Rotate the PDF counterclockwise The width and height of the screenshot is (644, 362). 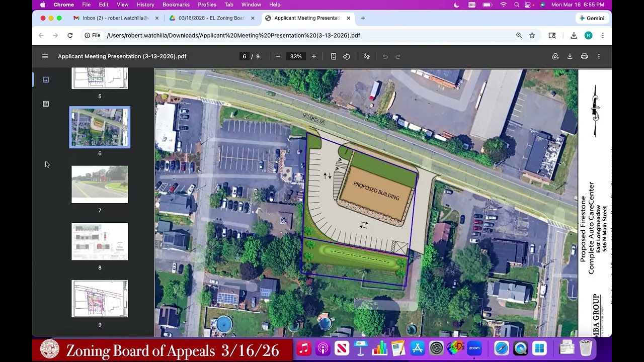coord(347,56)
